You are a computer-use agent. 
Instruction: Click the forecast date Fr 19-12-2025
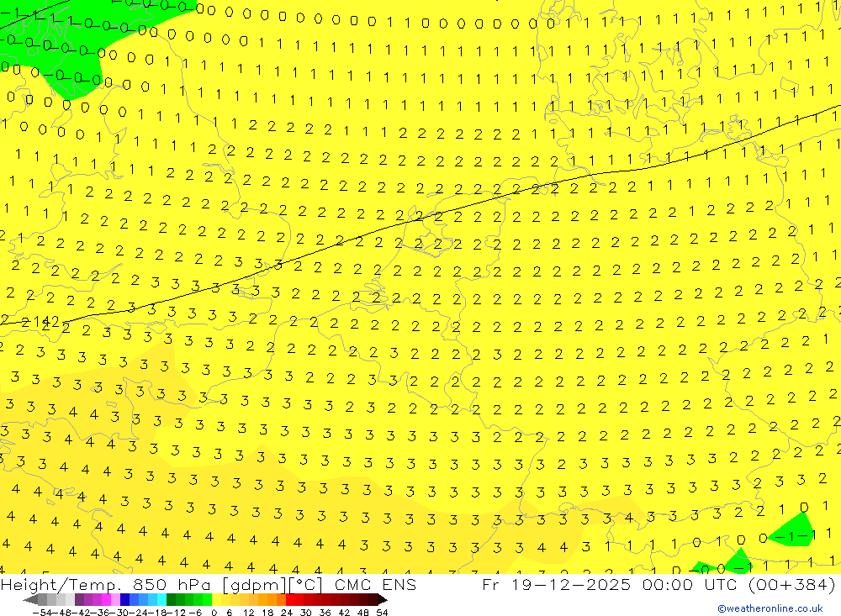556,584
